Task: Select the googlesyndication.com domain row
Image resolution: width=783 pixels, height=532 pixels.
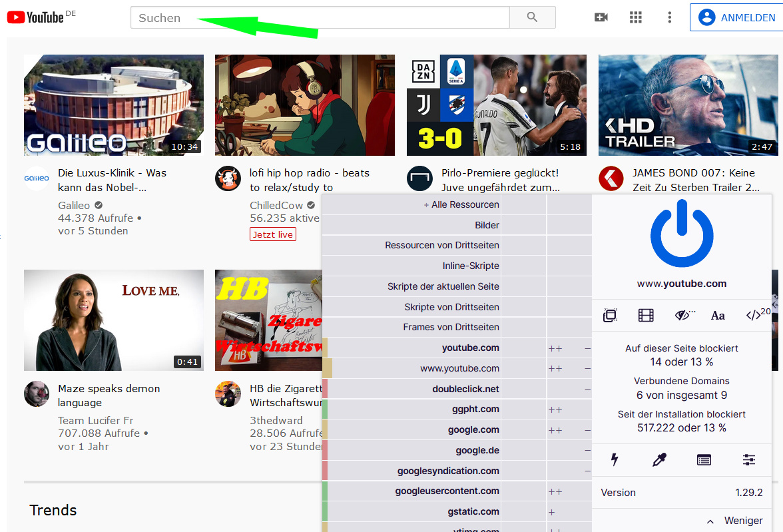Action: tap(411, 471)
